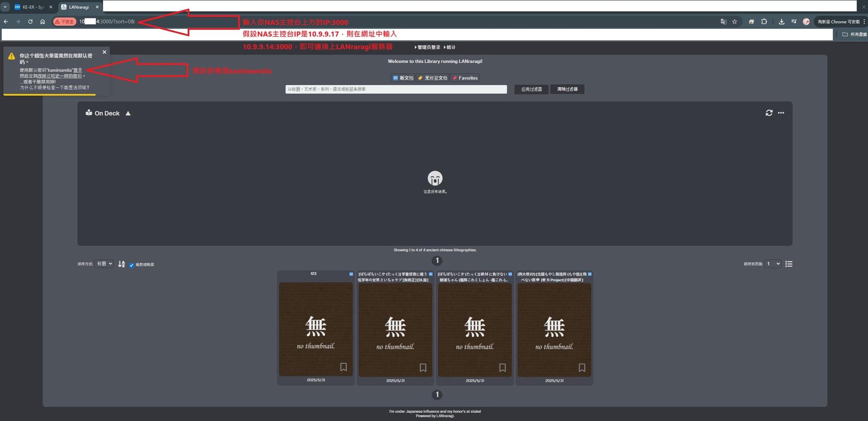This screenshot has height=421, width=868.
Task: Open the 管理员登录 admin login menu item
Action: pos(428,47)
